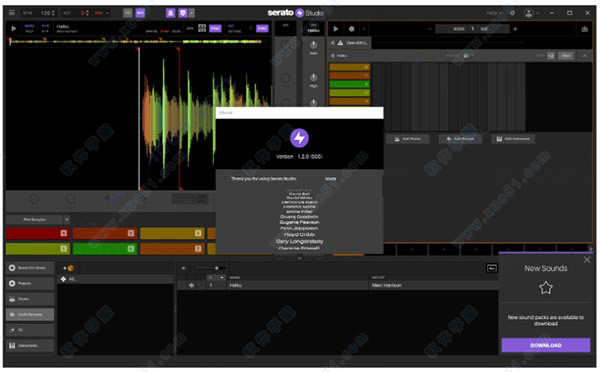This screenshot has width=600, height=372.
Task: Adjust the Key stepper arrows
Action: click(x=87, y=13)
